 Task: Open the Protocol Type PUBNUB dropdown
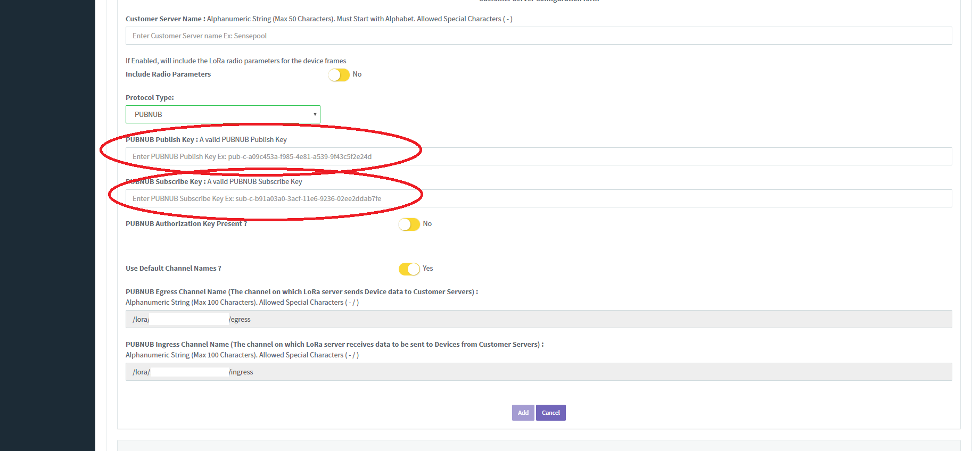[x=223, y=114]
